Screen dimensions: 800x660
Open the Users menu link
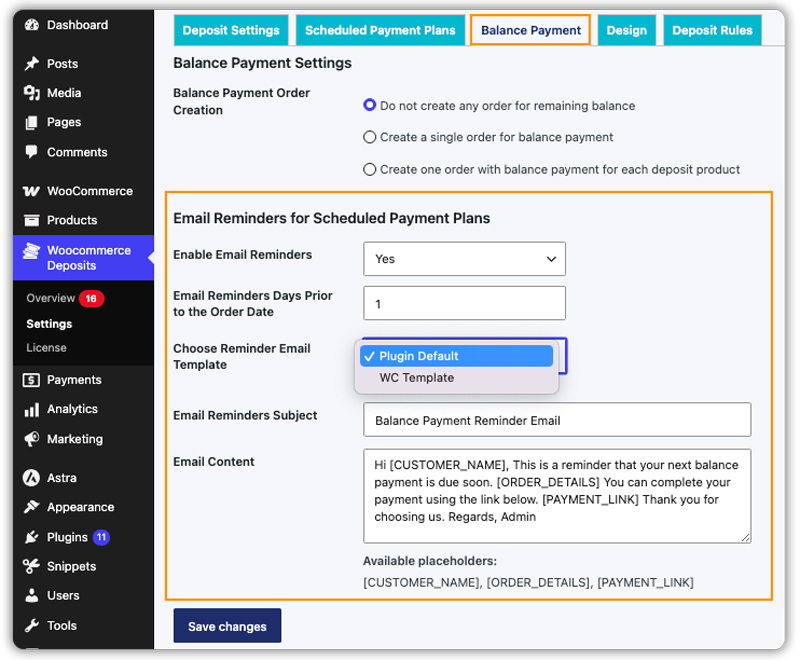[x=63, y=595]
